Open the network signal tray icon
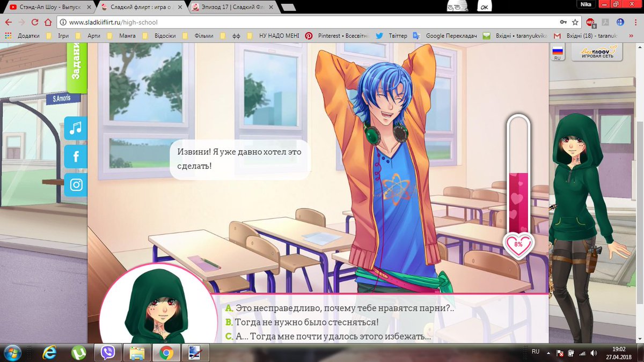 pyautogui.click(x=582, y=353)
